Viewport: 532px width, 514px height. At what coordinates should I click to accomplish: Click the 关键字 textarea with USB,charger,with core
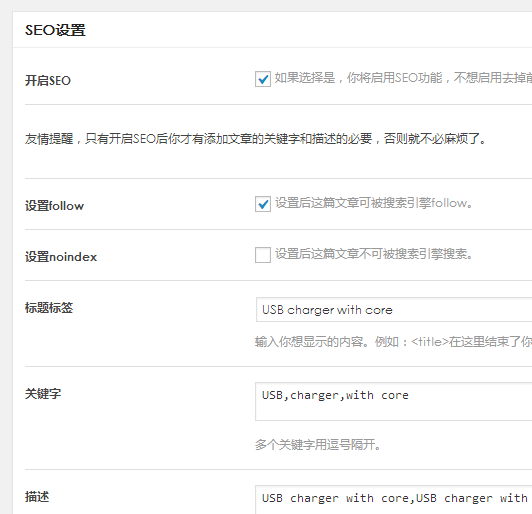pos(394,401)
